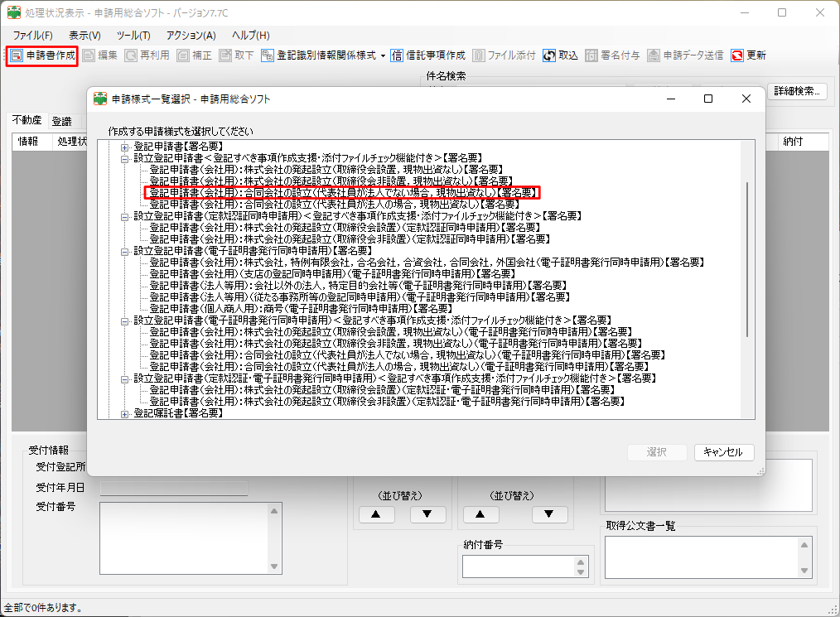This screenshot has width=840, height=617.
Task: Click inside the 納付番号 field
Action: point(518,566)
